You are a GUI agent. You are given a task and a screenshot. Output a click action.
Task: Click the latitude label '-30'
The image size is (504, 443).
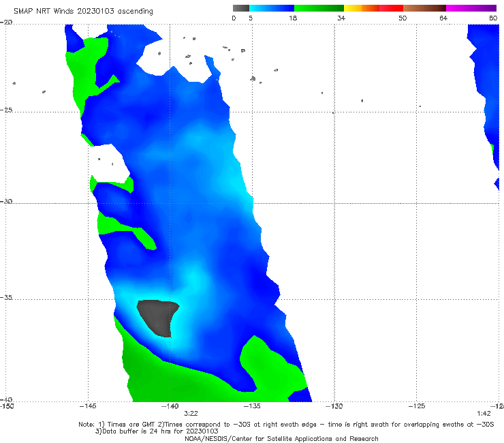click(x=6, y=201)
